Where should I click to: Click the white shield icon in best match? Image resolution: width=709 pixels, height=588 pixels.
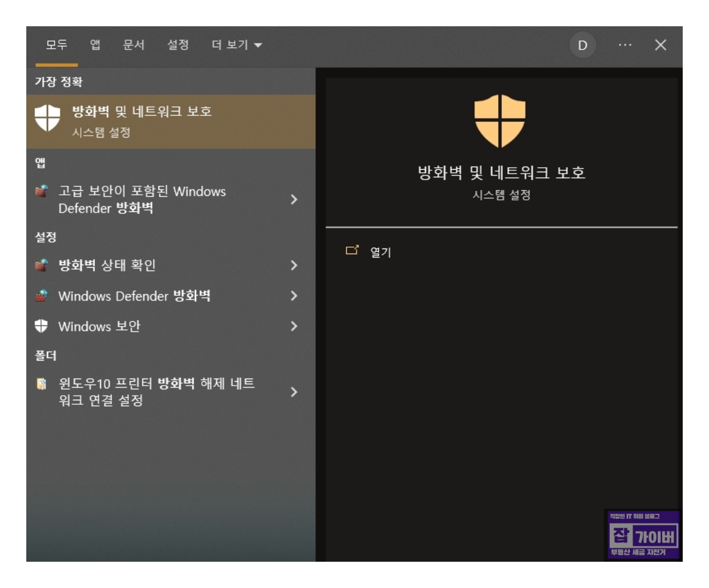(47, 118)
